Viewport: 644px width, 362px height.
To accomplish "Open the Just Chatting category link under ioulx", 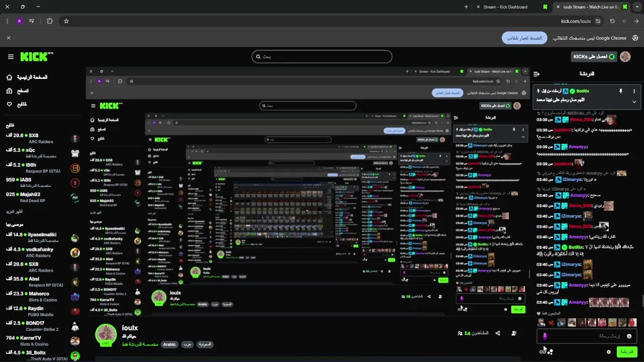I will pos(140,344).
